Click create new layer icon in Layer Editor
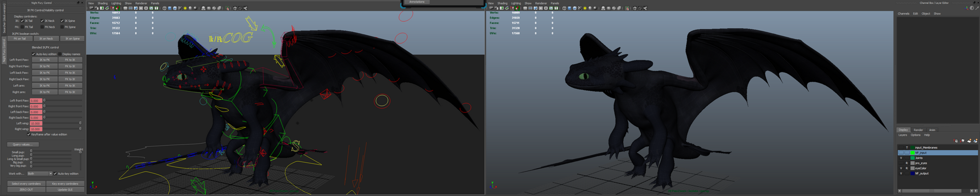Viewport: 980px width, 196px height. [969, 141]
